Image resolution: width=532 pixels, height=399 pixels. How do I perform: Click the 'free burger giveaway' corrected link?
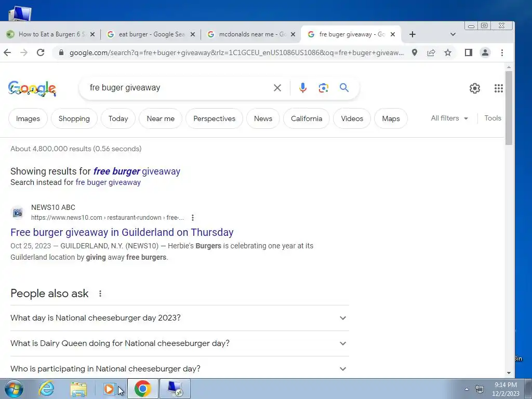tap(137, 171)
